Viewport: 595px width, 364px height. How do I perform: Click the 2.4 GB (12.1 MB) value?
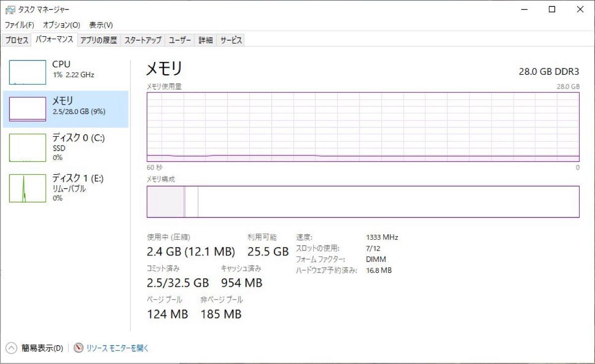[191, 252]
